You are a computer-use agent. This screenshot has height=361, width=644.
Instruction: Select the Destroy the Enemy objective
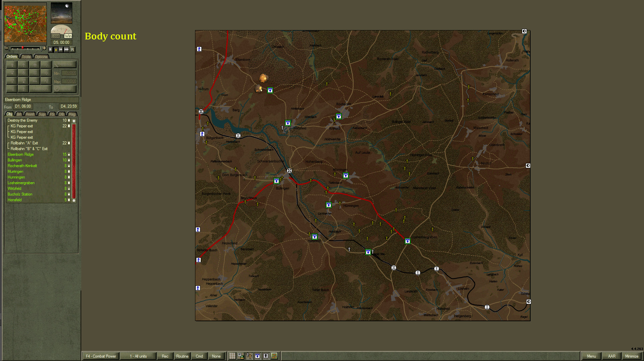click(x=38, y=120)
